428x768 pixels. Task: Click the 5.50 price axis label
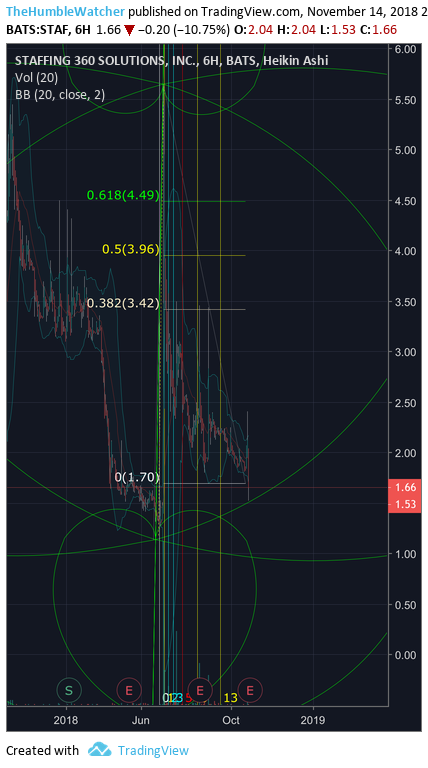(x=405, y=99)
